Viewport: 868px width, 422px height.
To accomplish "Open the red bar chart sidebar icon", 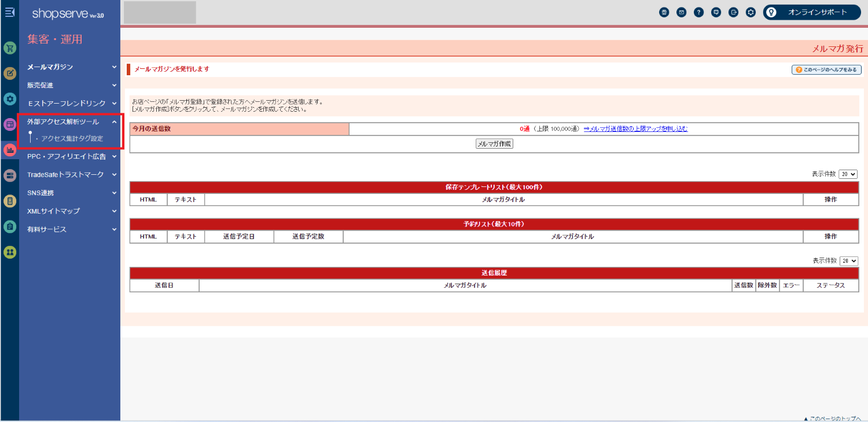I will 10,150.
